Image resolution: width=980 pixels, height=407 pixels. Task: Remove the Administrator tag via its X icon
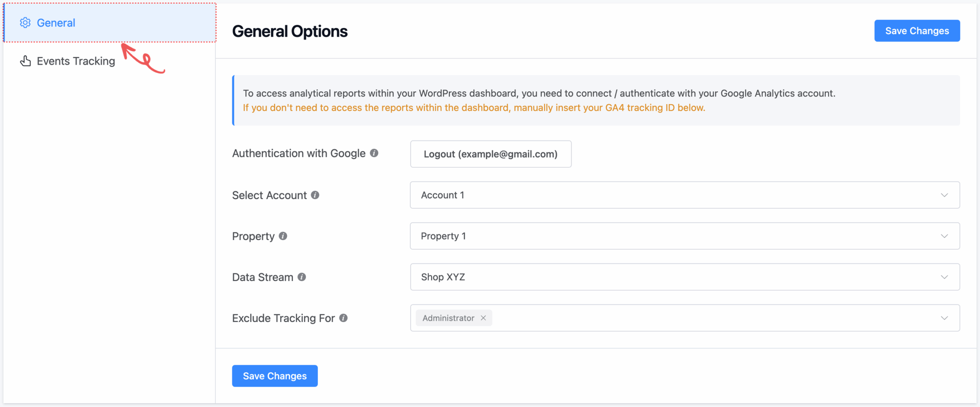tap(483, 317)
